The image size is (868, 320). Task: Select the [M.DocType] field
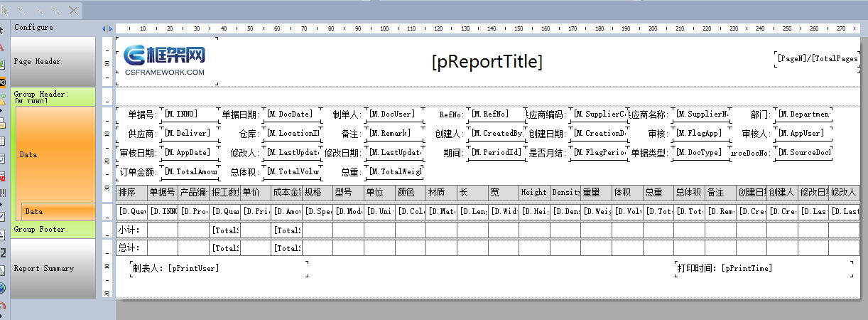coord(702,152)
